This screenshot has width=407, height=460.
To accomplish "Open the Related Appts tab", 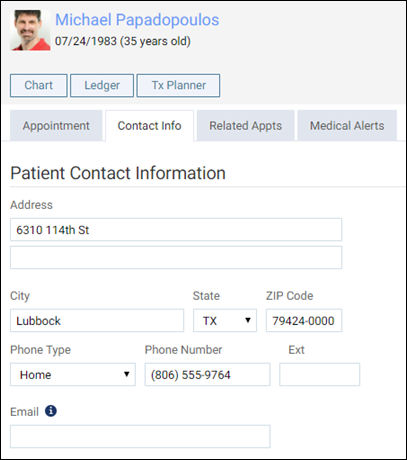I will [246, 126].
